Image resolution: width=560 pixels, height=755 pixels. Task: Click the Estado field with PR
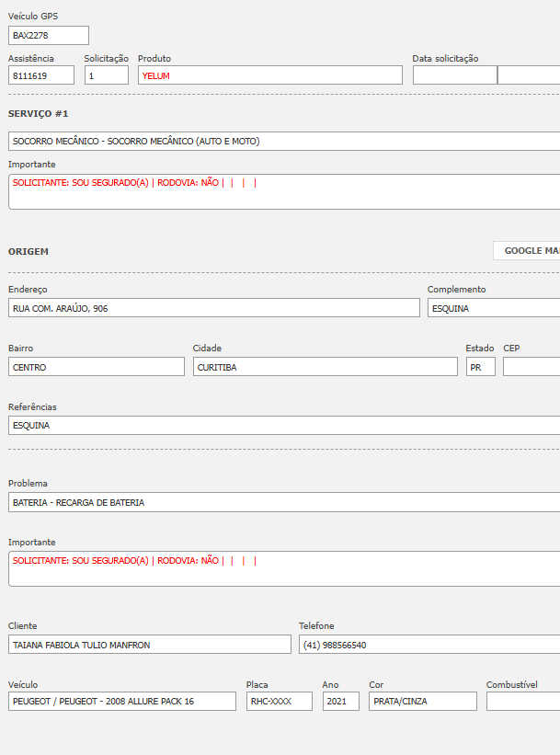tap(480, 367)
